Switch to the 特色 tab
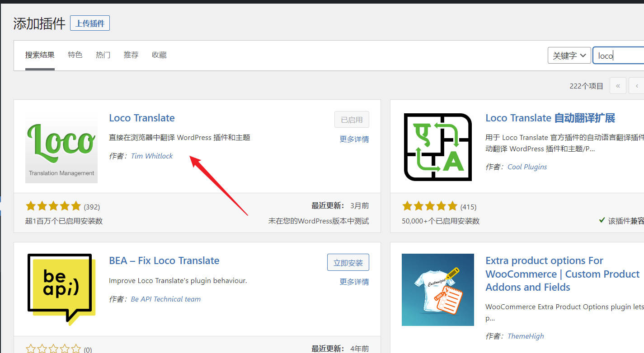The height and width of the screenshot is (353, 644). coord(75,55)
